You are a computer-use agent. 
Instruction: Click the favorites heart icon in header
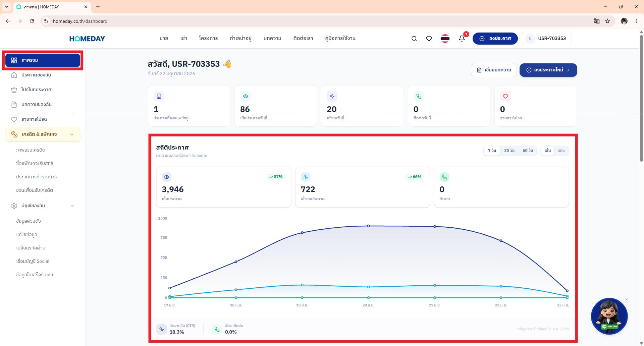[429, 39]
